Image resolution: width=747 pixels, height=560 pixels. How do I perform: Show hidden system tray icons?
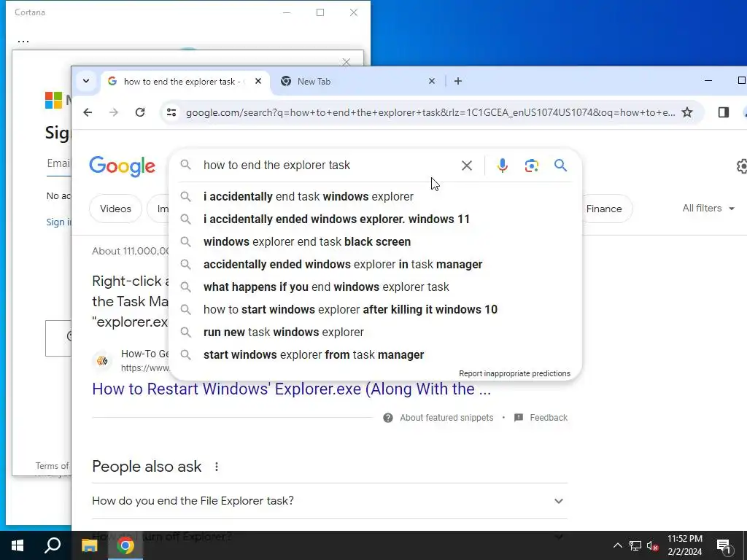(617, 545)
